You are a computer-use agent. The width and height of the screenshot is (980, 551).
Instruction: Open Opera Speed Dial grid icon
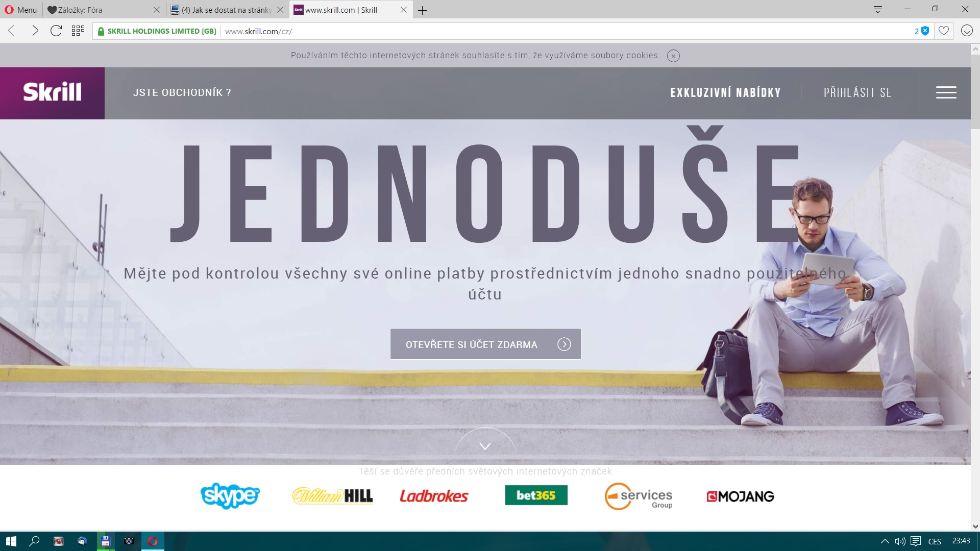click(78, 31)
